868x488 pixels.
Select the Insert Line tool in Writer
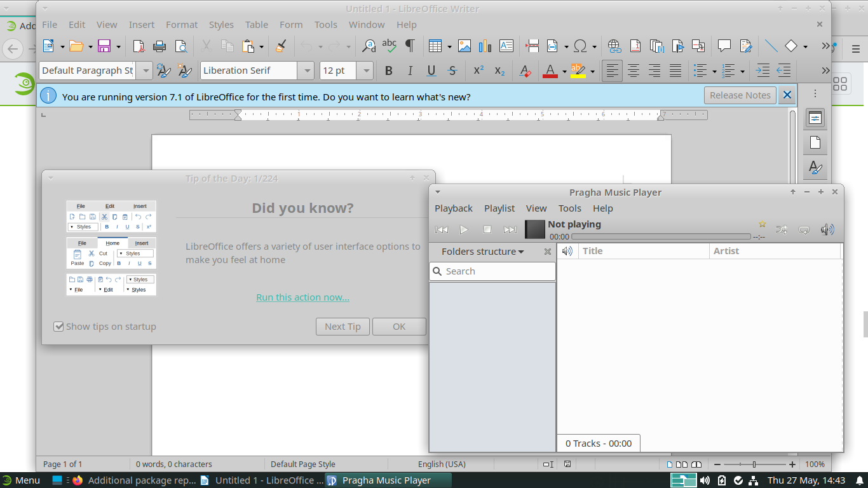[771, 46]
